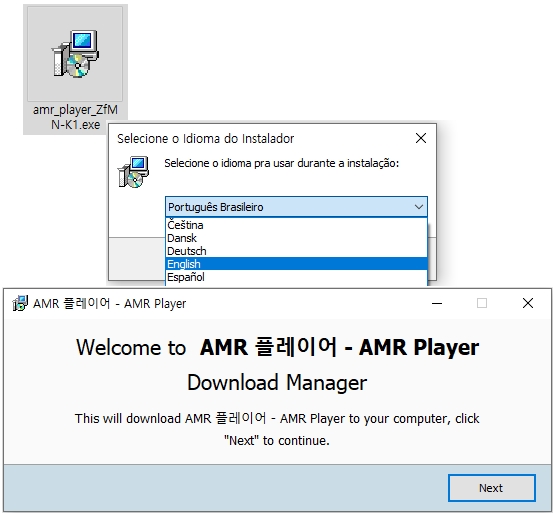The width and height of the screenshot is (555, 515).
Task: Click the 'Welcome to AMR 플레이어 - AMR Player' heading
Action: 278,347
